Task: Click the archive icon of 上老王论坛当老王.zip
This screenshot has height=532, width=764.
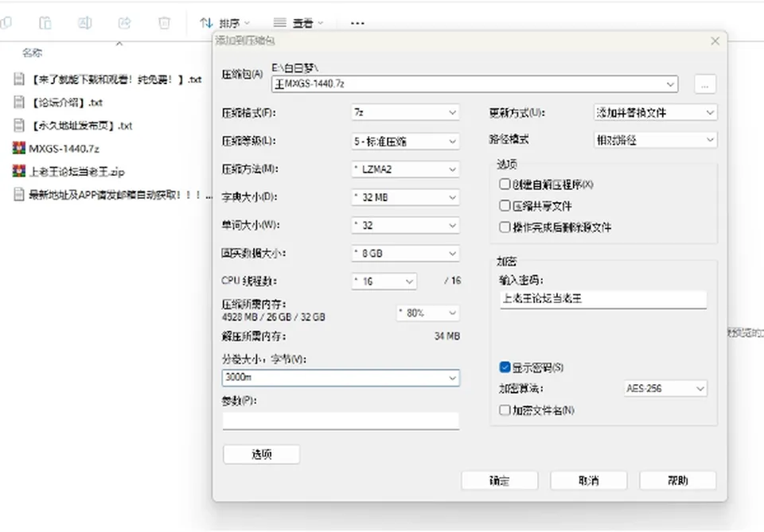Action: click(19, 171)
